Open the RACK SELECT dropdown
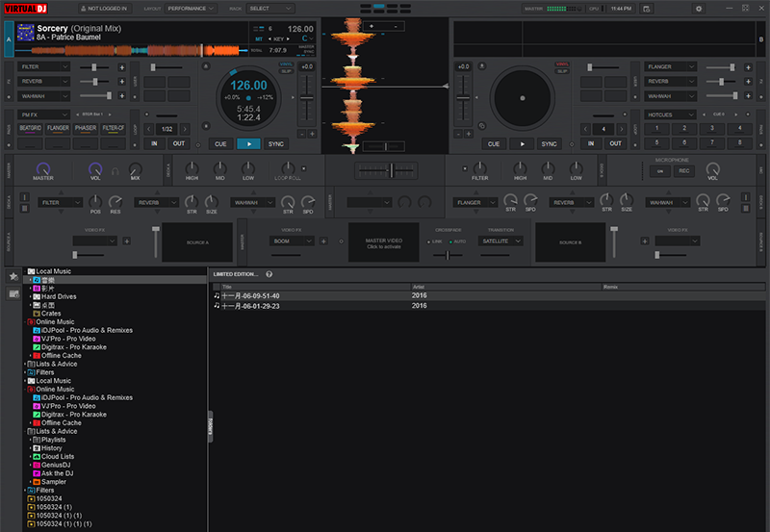This screenshot has width=770, height=532. [x=269, y=9]
